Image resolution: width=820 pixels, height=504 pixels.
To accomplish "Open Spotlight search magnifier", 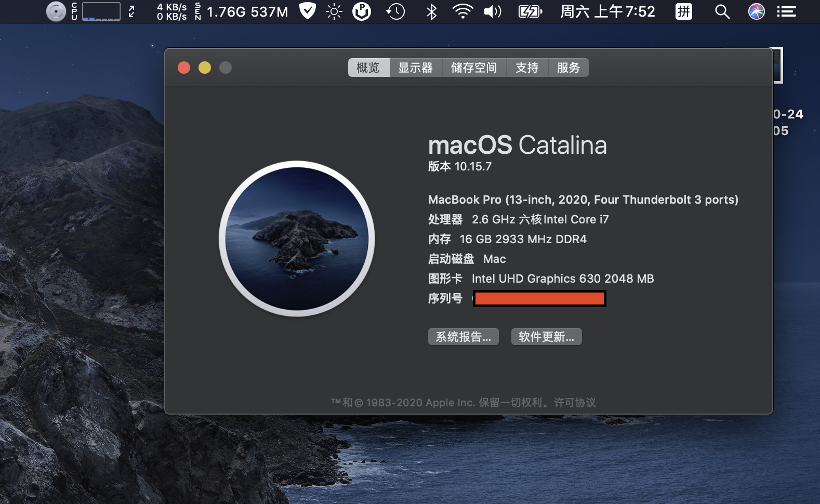I will click(722, 11).
